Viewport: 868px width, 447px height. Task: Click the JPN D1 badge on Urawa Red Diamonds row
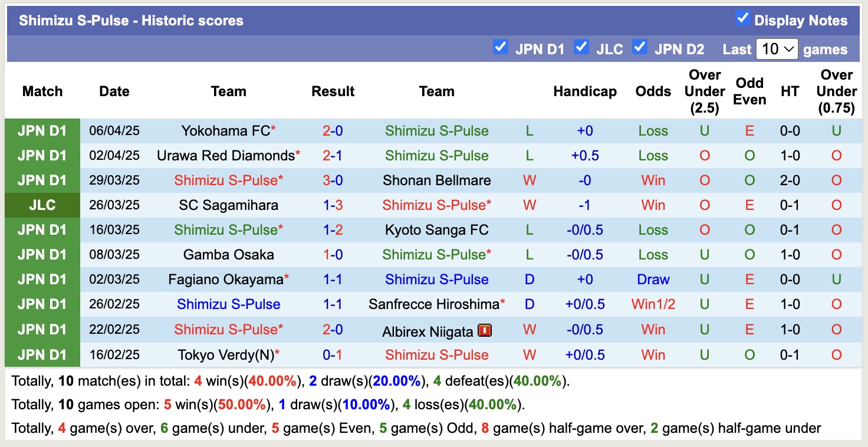coord(42,156)
